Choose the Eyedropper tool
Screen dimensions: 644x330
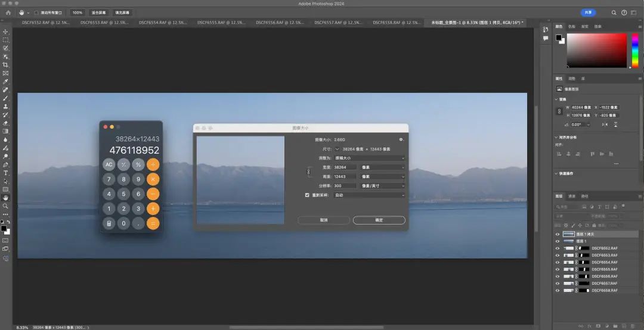point(6,82)
